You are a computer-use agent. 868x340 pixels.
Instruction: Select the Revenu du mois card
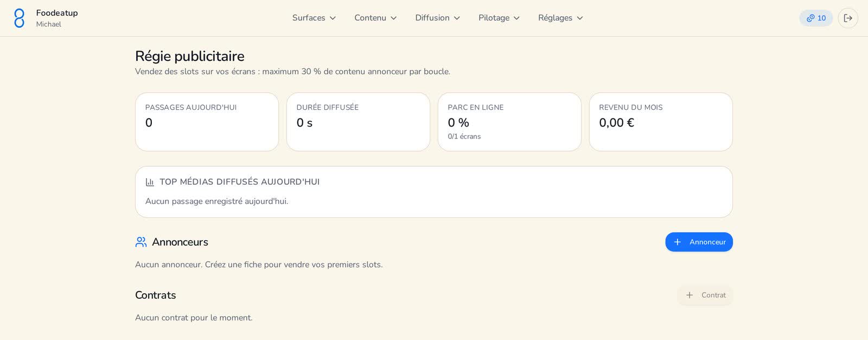pos(661,122)
